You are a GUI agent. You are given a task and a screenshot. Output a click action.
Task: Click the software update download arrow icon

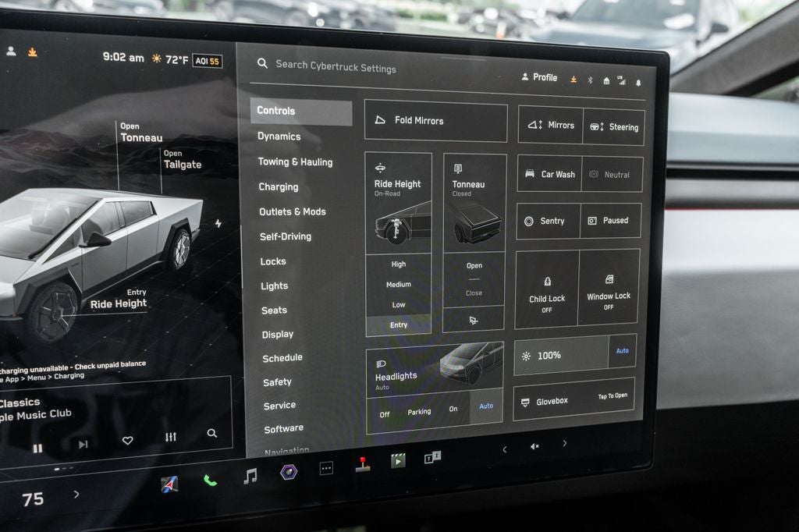click(x=574, y=78)
